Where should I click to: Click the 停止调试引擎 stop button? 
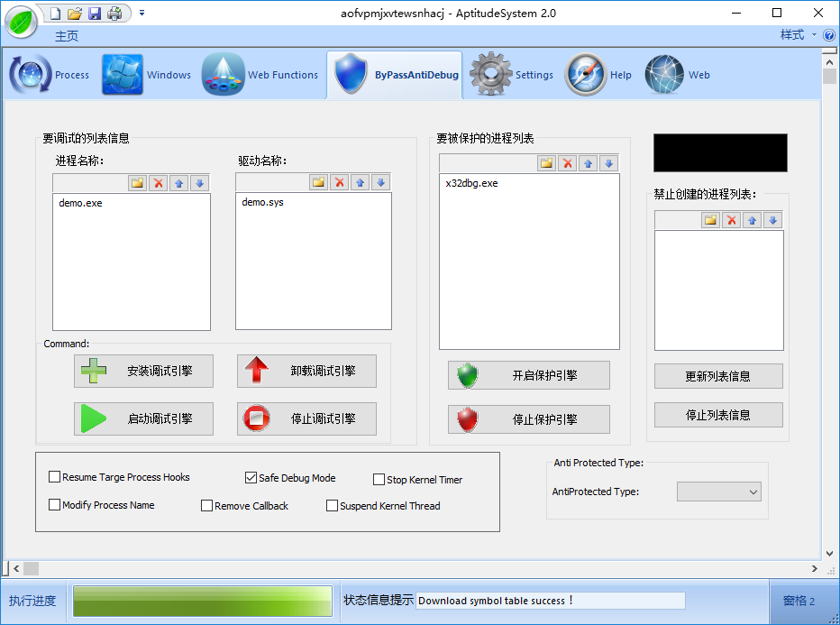point(306,418)
